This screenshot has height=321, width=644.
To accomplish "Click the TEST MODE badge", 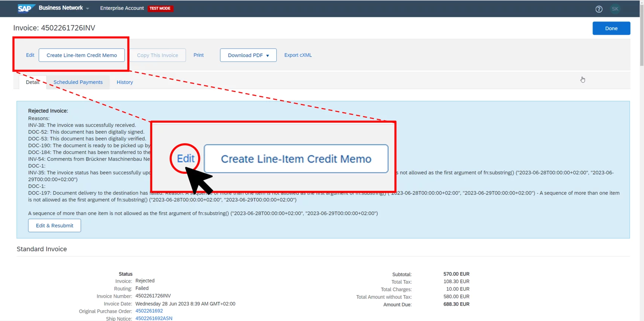I will (x=160, y=8).
